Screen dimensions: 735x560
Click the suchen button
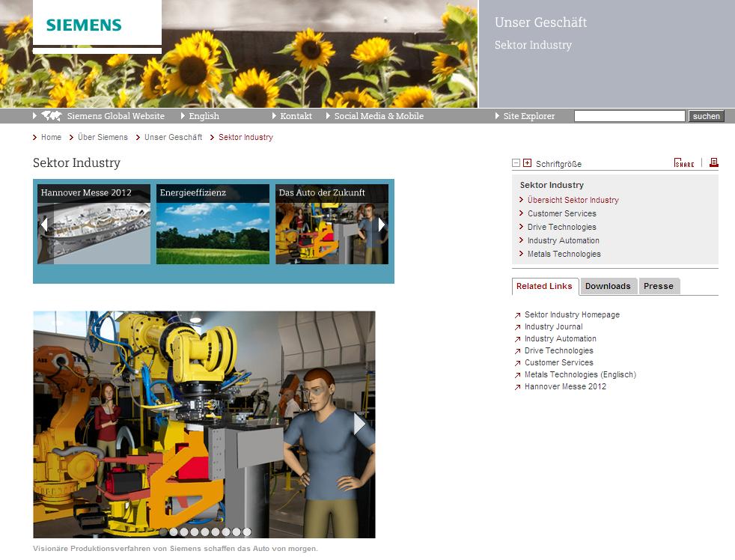pos(707,116)
